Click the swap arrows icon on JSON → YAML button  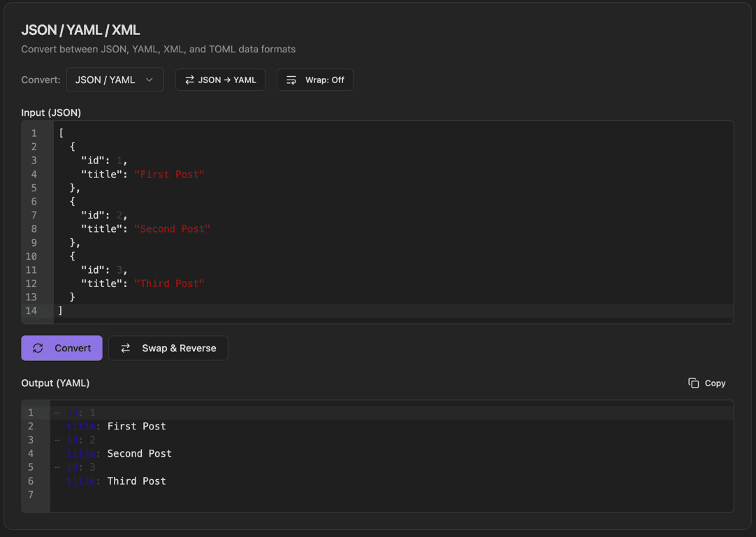tap(189, 80)
